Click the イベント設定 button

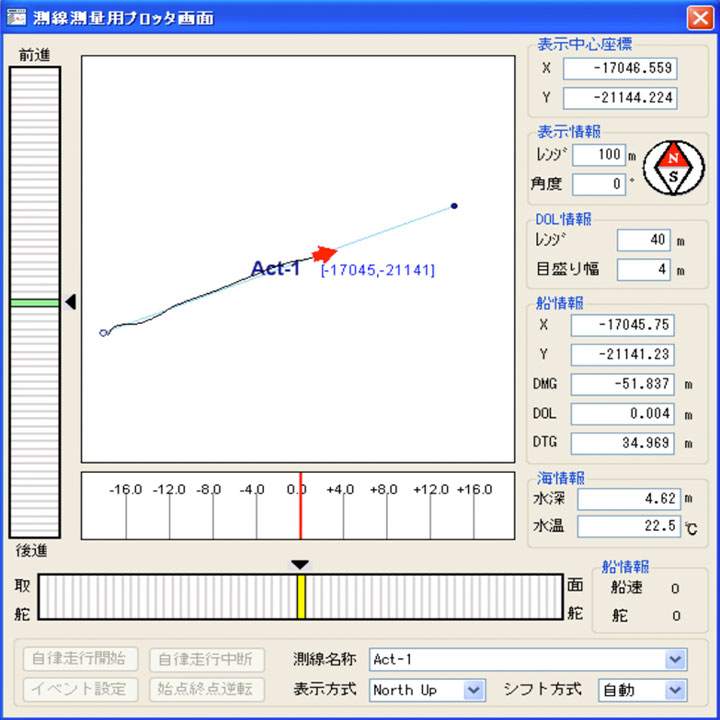click(79, 689)
